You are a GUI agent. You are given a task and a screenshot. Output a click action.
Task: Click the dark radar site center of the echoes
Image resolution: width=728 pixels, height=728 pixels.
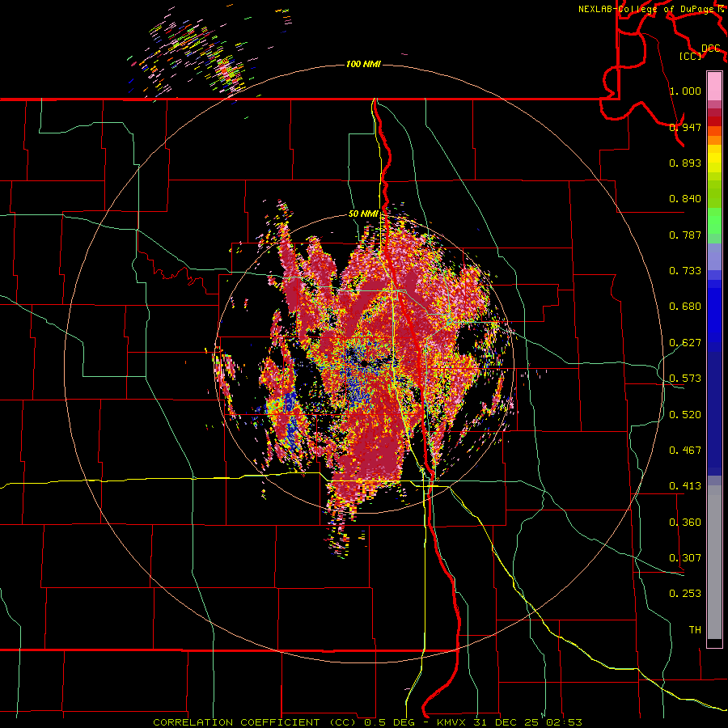pos(365,362)
